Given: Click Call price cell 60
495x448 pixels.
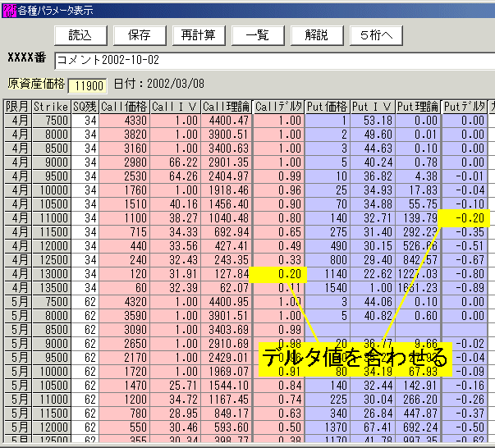Looking at the screenshot, I should 125,288.
